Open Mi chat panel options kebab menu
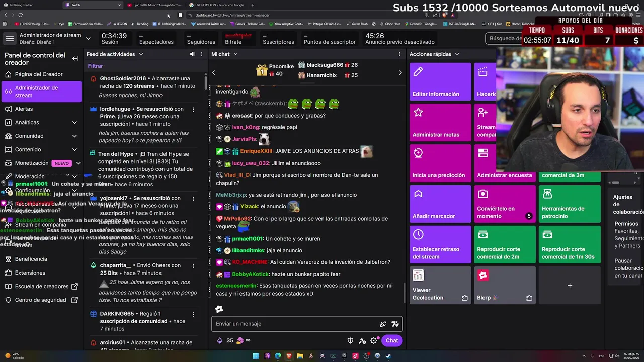Screen dimensions: 644x362 click(400, 54)
